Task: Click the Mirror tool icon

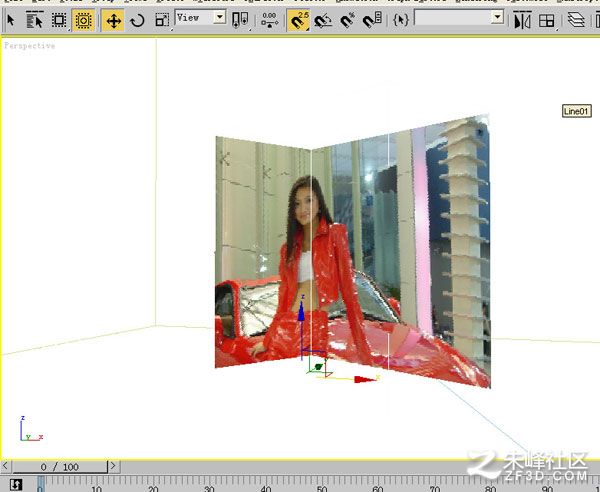Action: click(522, 20)
